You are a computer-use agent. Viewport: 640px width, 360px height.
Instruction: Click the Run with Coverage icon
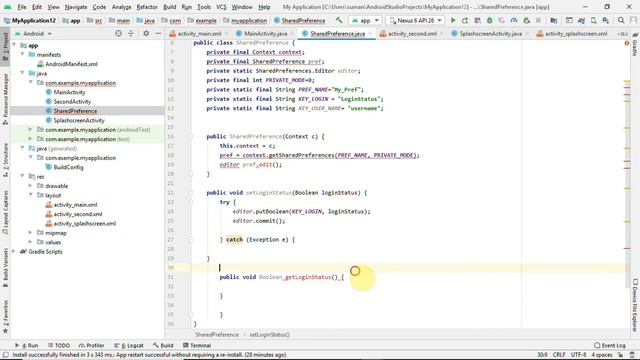(x=502, y=20)
